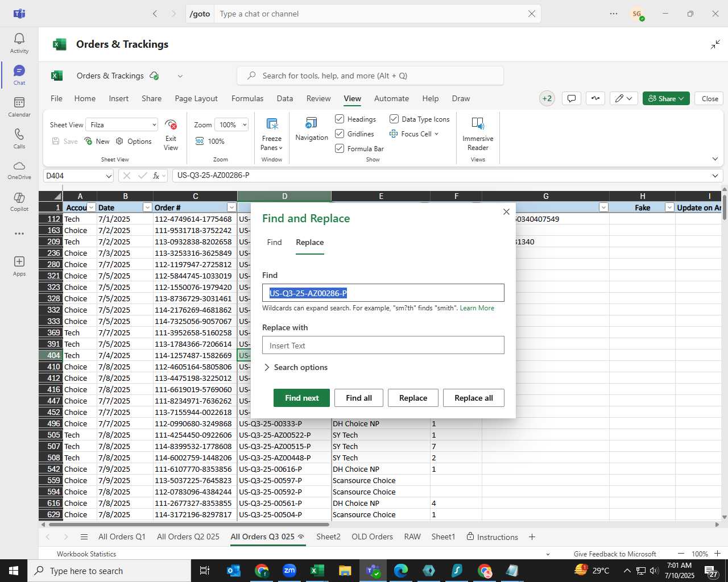Open the Fake column filter dropdown
Image resolution: width=728 pixels, height=582 pixels.
pos(669,207)
